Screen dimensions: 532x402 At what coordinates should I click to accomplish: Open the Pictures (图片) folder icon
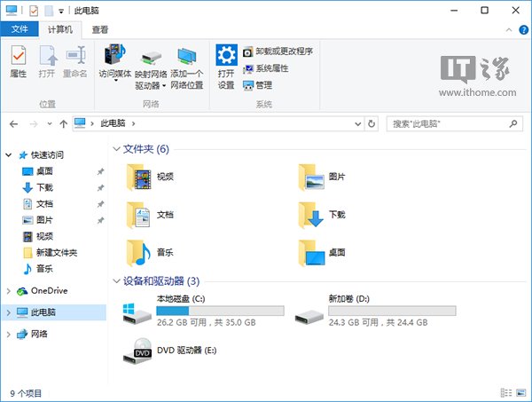(311, 177)
